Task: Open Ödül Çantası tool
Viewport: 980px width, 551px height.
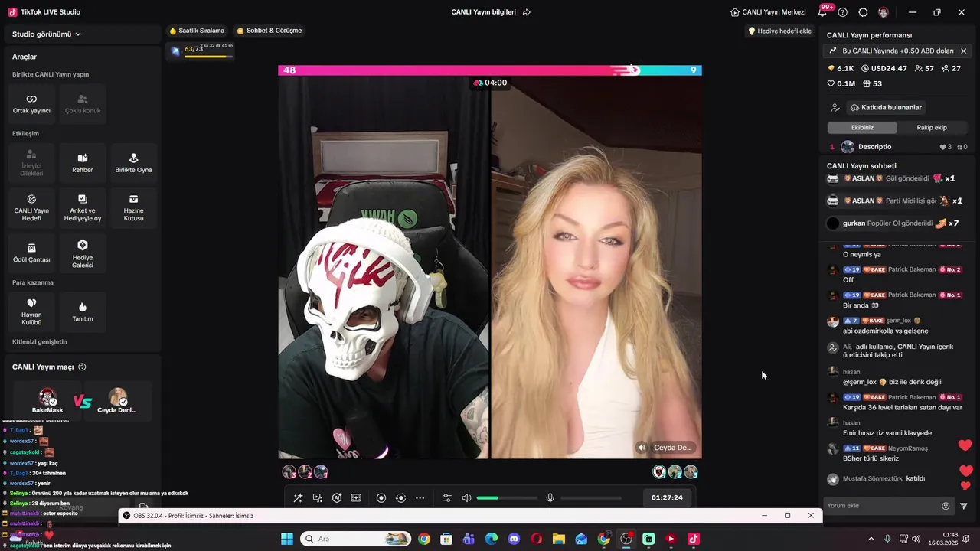Action: click(x=31, y=253)
